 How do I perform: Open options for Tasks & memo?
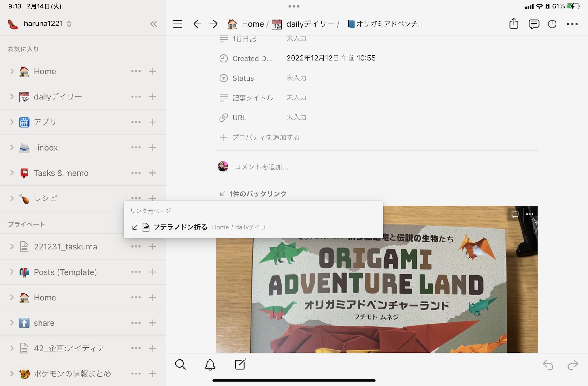(136, 173)
